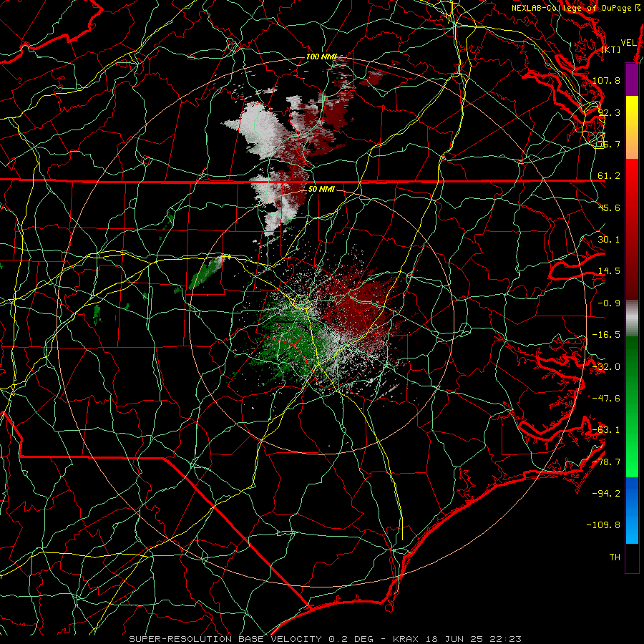644x644 pixels.
Task: Click the VEL legend title
Action: tap(629, 43)
